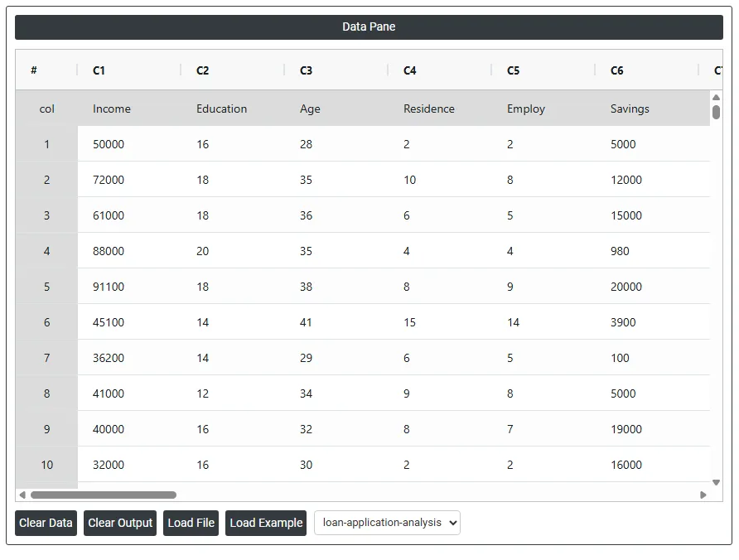739x560 pixels.
Task: Click the Data Pane title bar
Action: (369, 27)
